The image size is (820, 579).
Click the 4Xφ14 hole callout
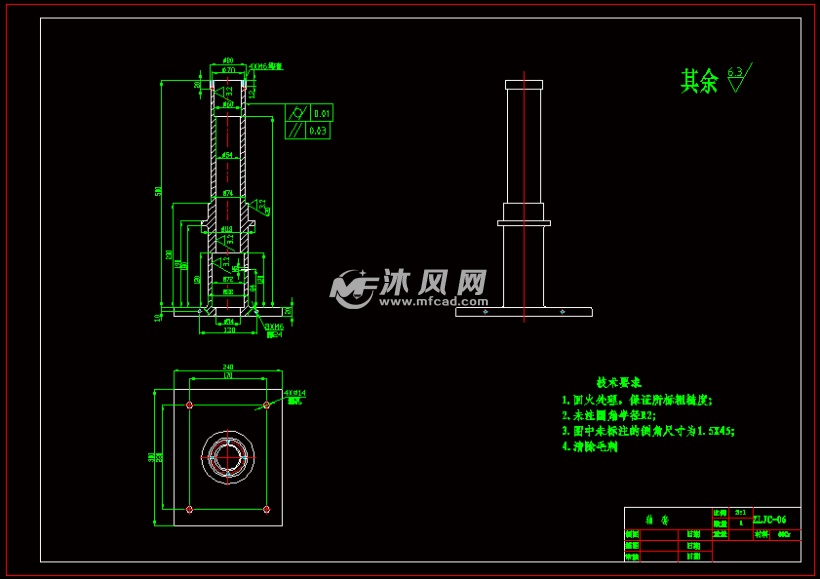tap(295, 393)
